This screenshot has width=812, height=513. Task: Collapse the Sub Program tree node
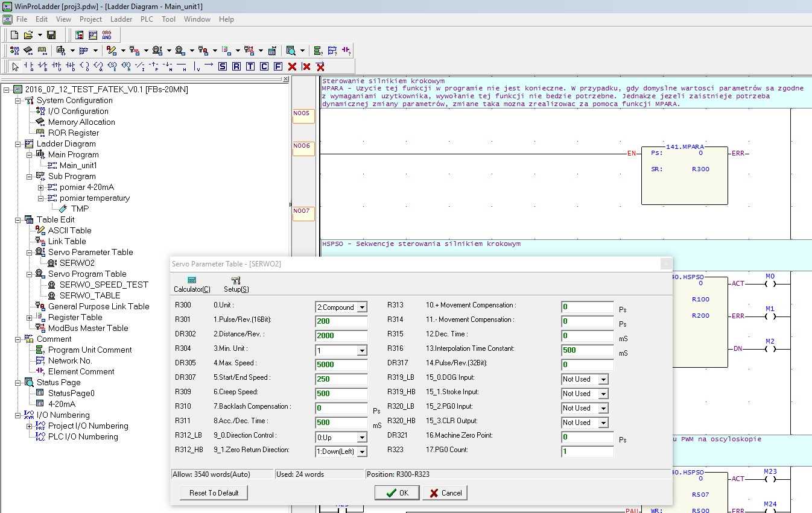coord(30,177)
